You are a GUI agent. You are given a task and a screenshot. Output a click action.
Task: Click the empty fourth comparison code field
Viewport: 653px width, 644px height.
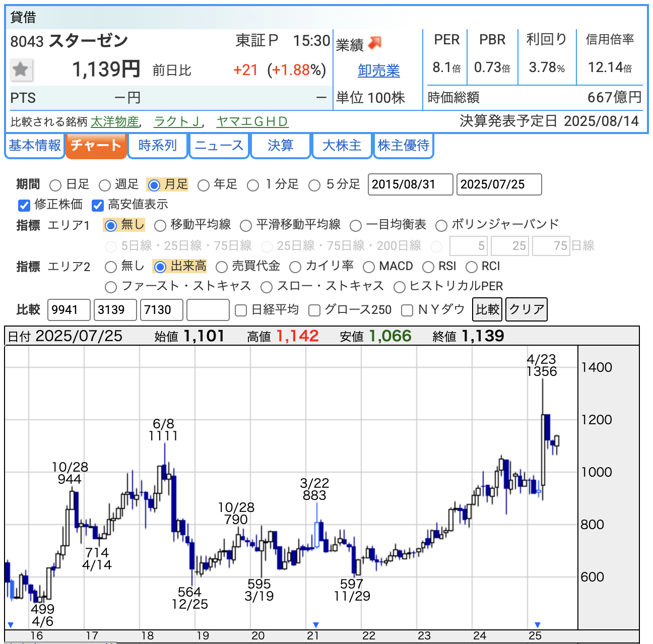point(208,309)
